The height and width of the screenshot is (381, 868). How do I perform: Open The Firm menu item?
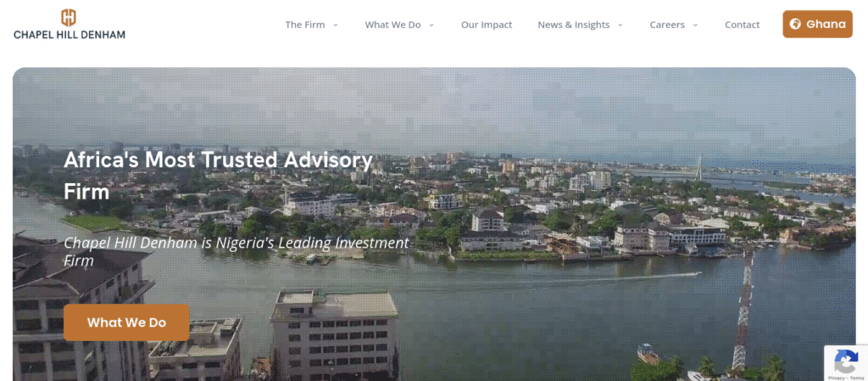tap(305, 25)
